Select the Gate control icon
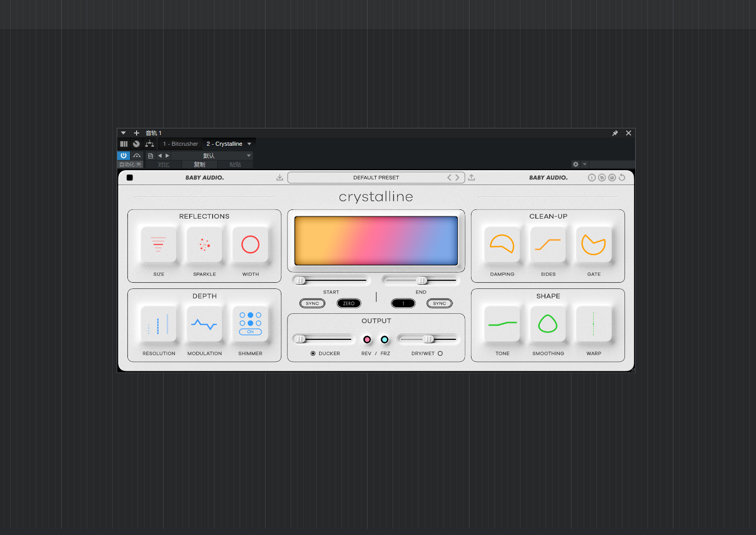756x535 pixels. (x=593, y=245)
